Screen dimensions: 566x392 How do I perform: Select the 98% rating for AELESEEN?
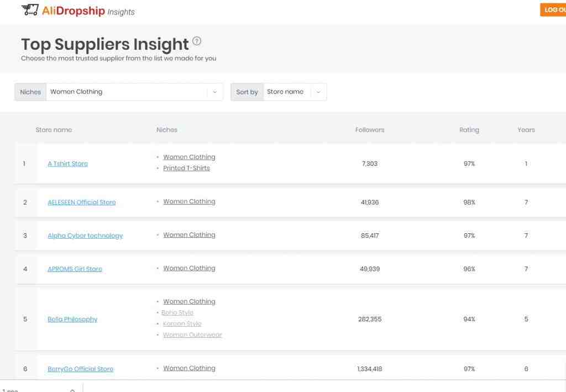point(469,202)
